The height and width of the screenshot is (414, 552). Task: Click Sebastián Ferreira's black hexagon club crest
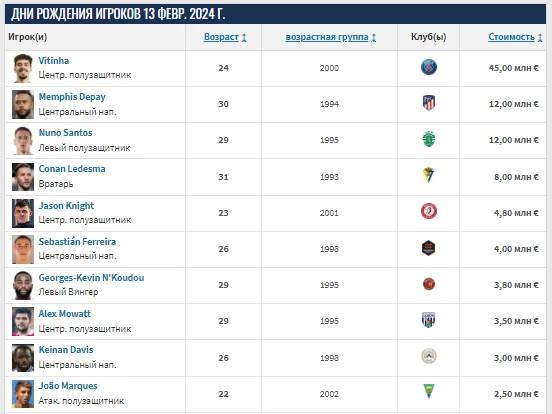428,248
